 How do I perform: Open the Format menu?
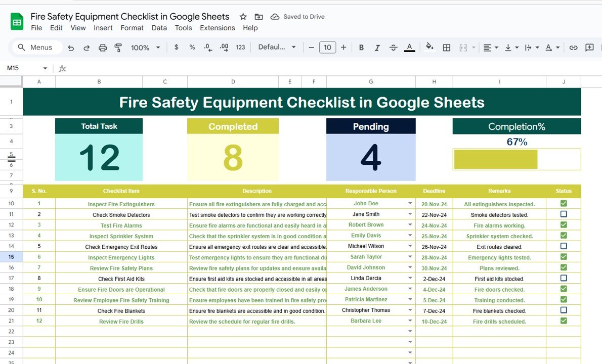tap(132, 28)
